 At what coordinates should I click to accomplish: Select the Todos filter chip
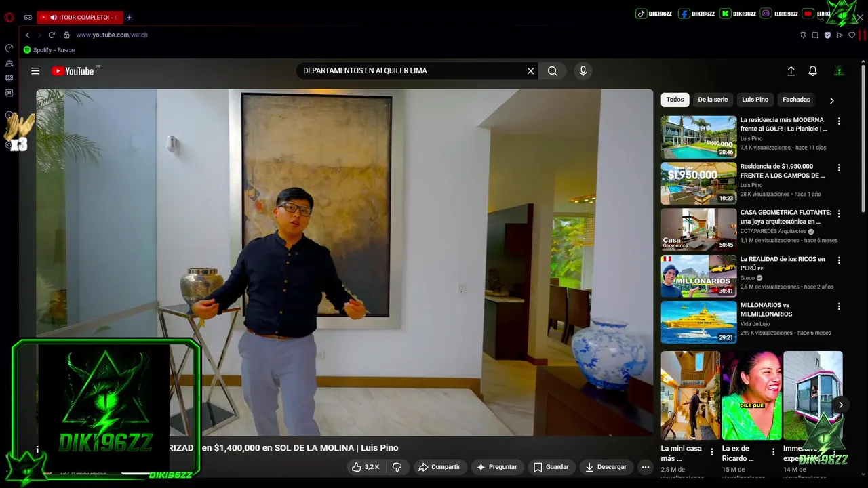675,100
